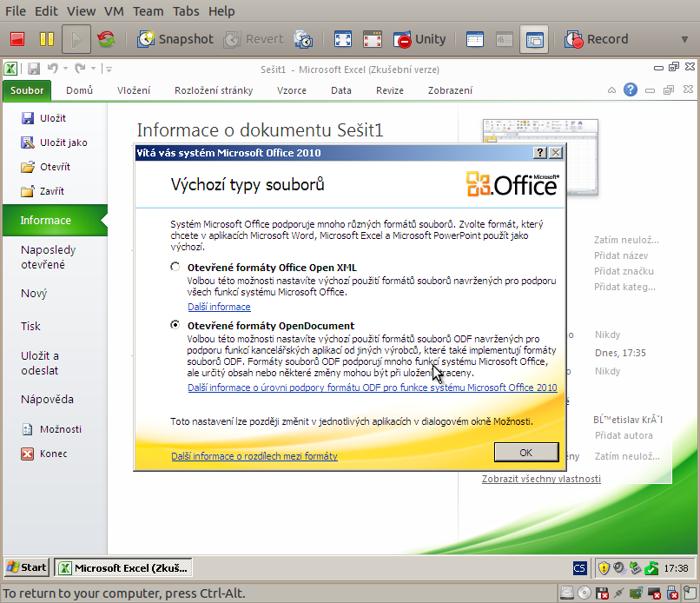Click the green Power On play icon
The image size is (700, 603).
[76, 39]
